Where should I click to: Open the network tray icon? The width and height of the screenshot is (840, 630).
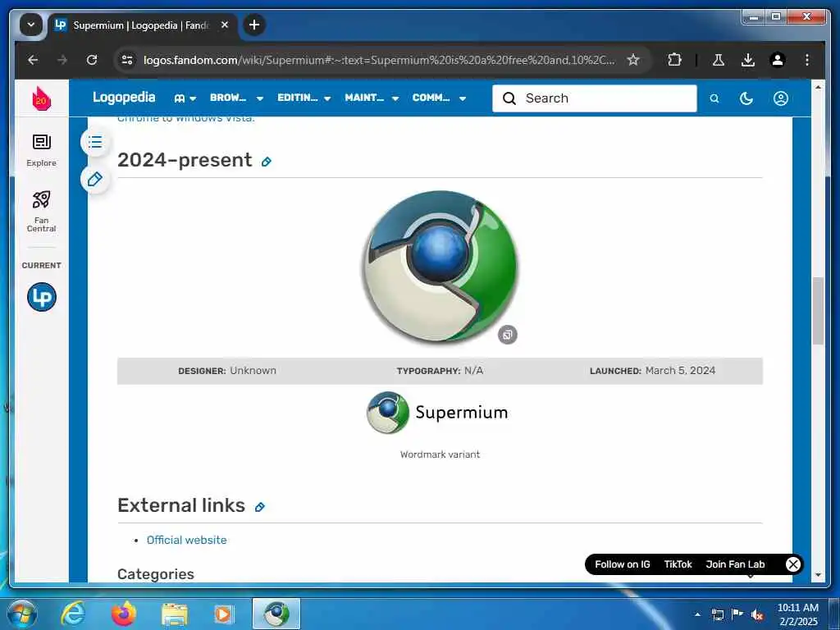(717, 614)
